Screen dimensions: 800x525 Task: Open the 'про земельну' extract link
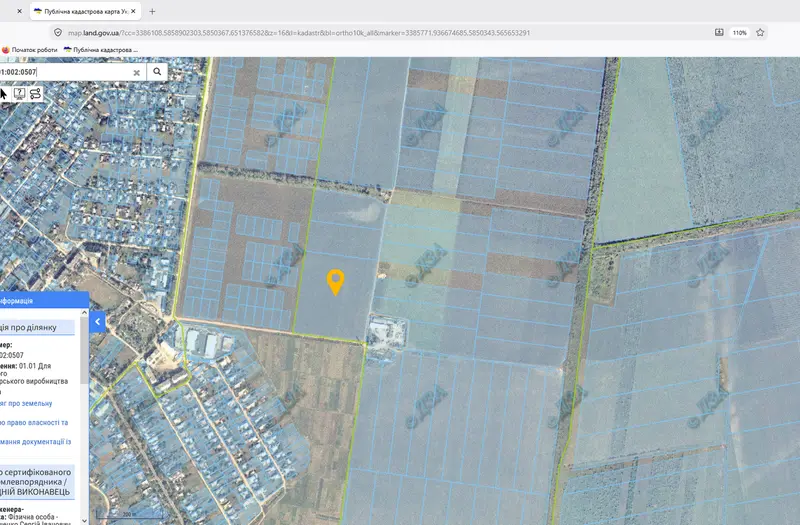coord(26,404)
